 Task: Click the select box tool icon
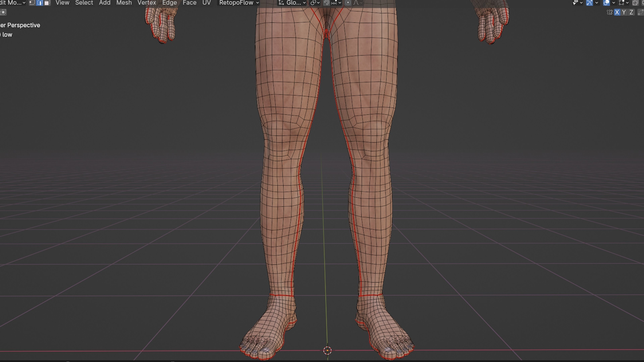pyautogui.click(x=3, y=12)
